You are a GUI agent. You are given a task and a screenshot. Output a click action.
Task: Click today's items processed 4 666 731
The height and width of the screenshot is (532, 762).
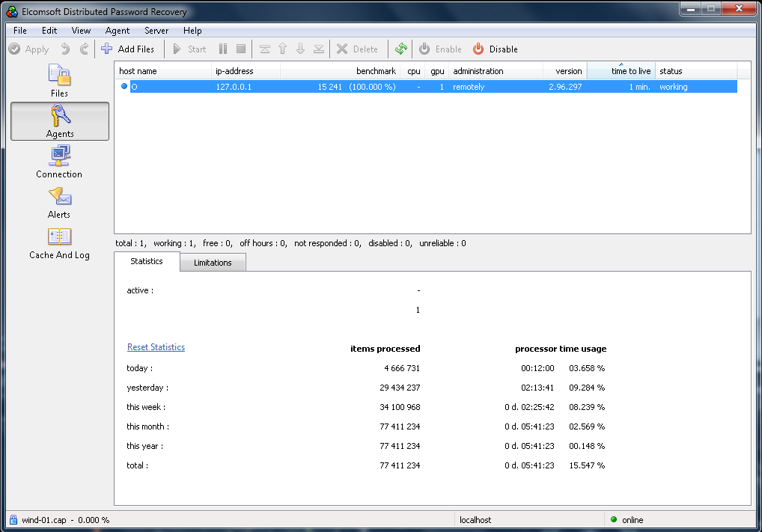pyautogui.click(x=402, y=368)
